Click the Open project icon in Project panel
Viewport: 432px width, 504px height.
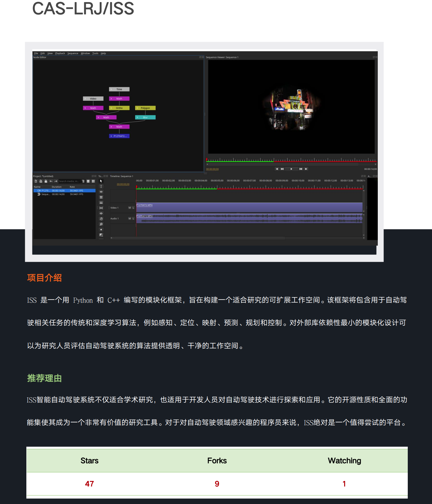41,181
